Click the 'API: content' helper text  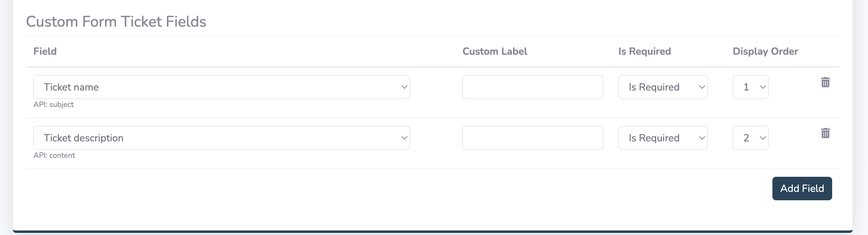click(x=54, y=155)
